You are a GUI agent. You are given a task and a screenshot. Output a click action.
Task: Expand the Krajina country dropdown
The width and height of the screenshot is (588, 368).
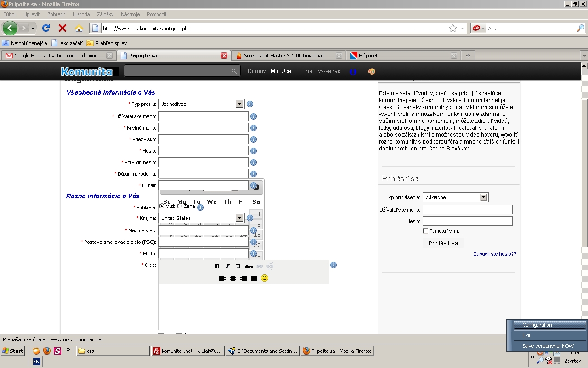239,218
